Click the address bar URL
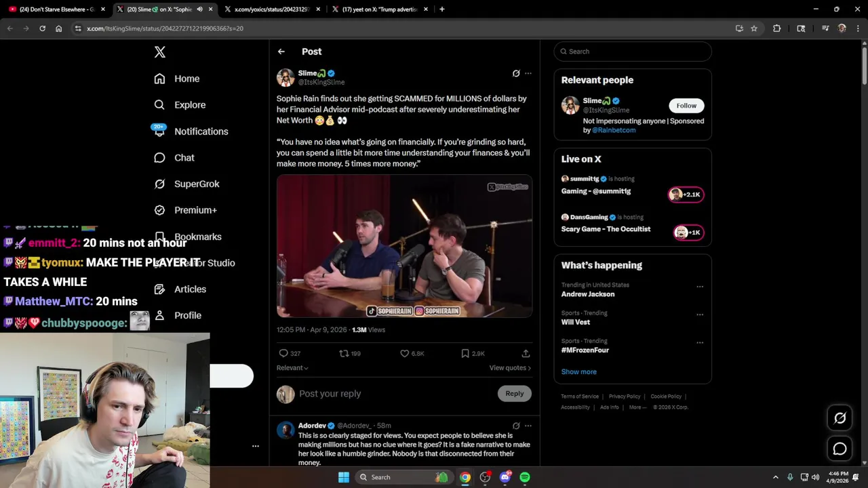Viewport: 868px width, 488px height. (x=165, y=28)
